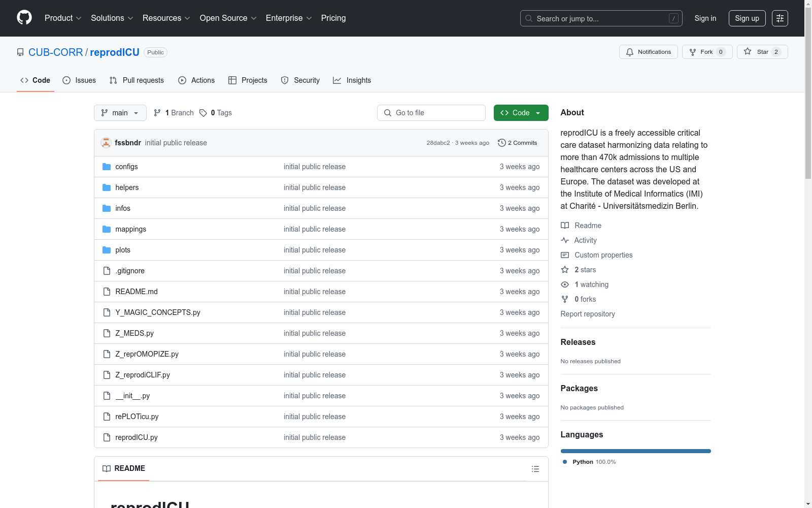812x508 pixels.
Task: Expand the Enterprise menu
Action: [x=289, y=18]
